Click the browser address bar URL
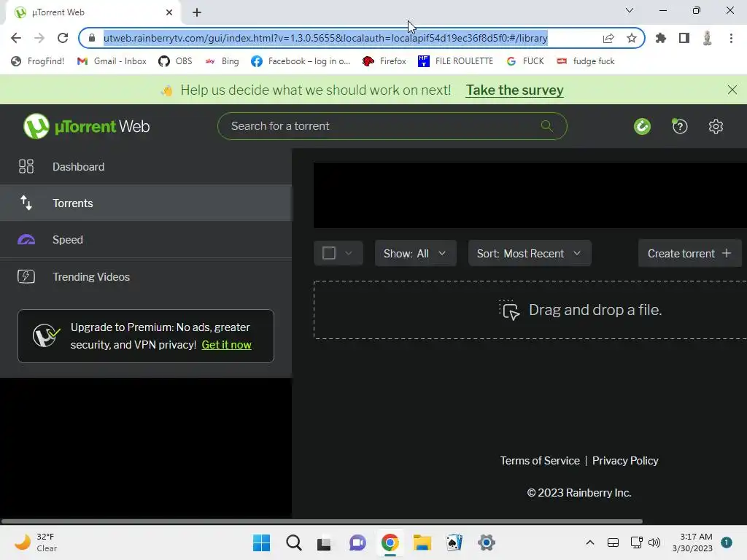Image resolution: width=747 pixels, height=560 pixels. [x=325, y=38]
